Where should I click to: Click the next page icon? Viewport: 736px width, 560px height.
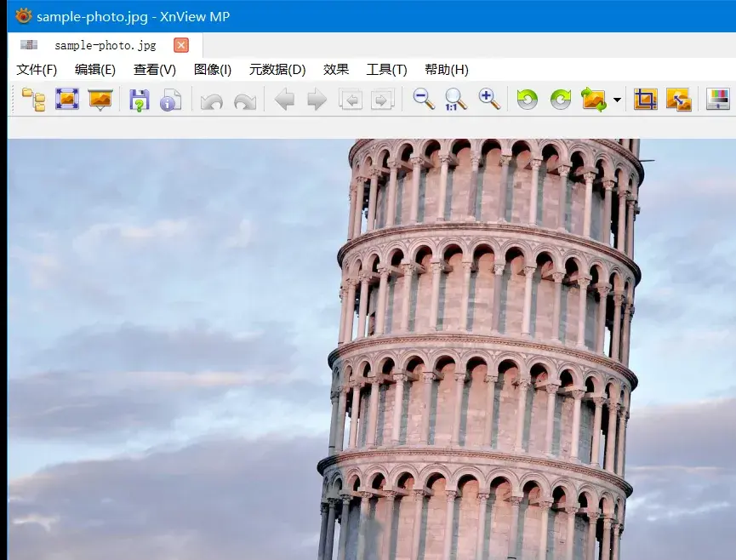pyautogui.click(x=383, y=100)
